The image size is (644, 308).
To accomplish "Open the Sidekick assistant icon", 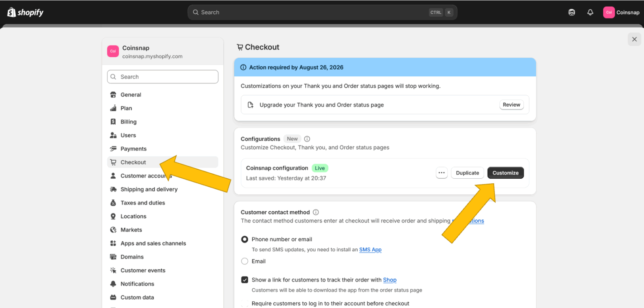I will coord(571,12).
